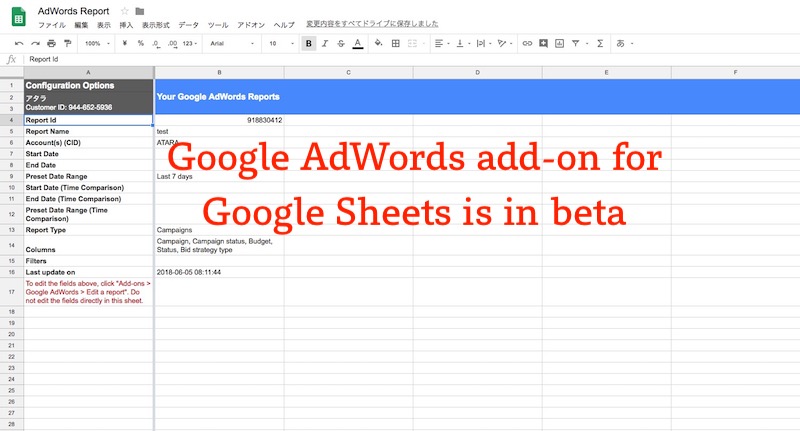The width and height of the screenshot is (800, 431).
Task: Select the Campaigns report type cell
Action: pos(219,230)
